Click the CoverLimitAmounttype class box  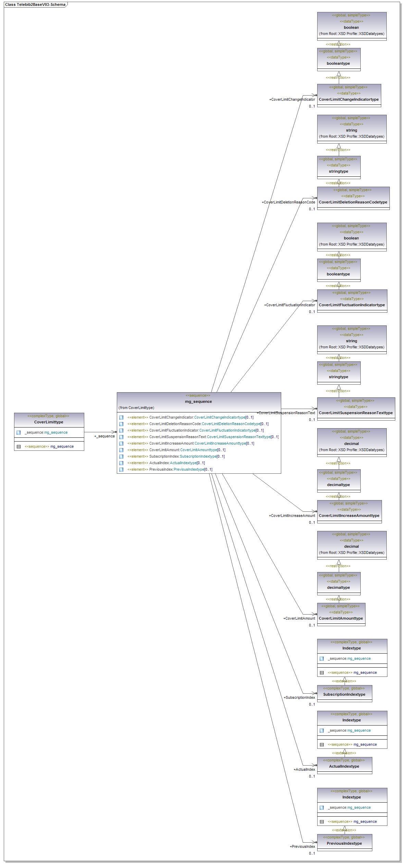[341, 618]
